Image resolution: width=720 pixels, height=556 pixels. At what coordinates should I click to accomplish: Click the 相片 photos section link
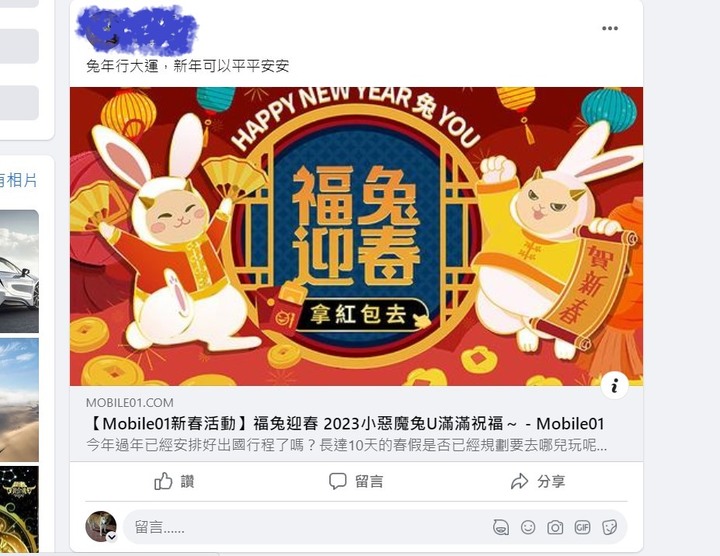[x=21, y=180]
